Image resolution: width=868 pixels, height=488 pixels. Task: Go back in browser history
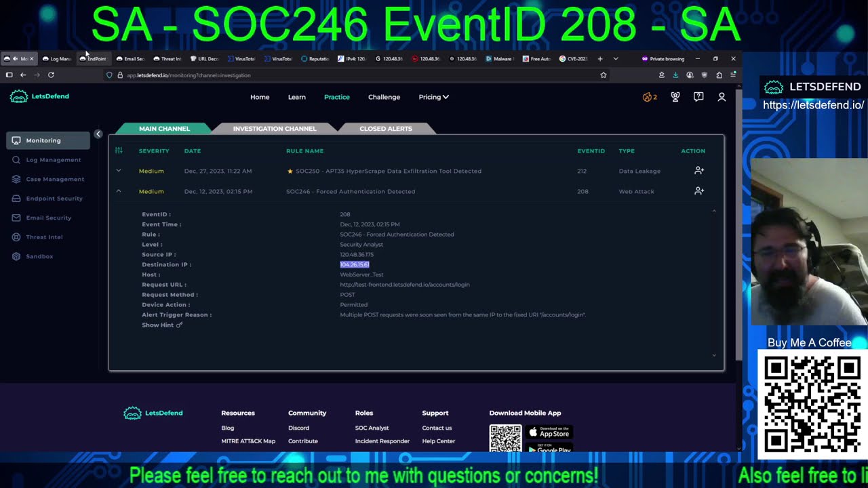(22, 75)
